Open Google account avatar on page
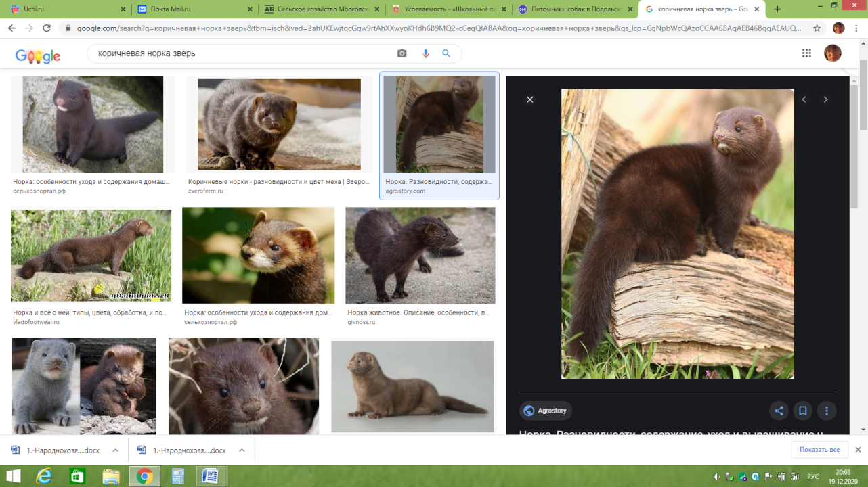Viewport: 868px width, 487px height. [832, 53]
